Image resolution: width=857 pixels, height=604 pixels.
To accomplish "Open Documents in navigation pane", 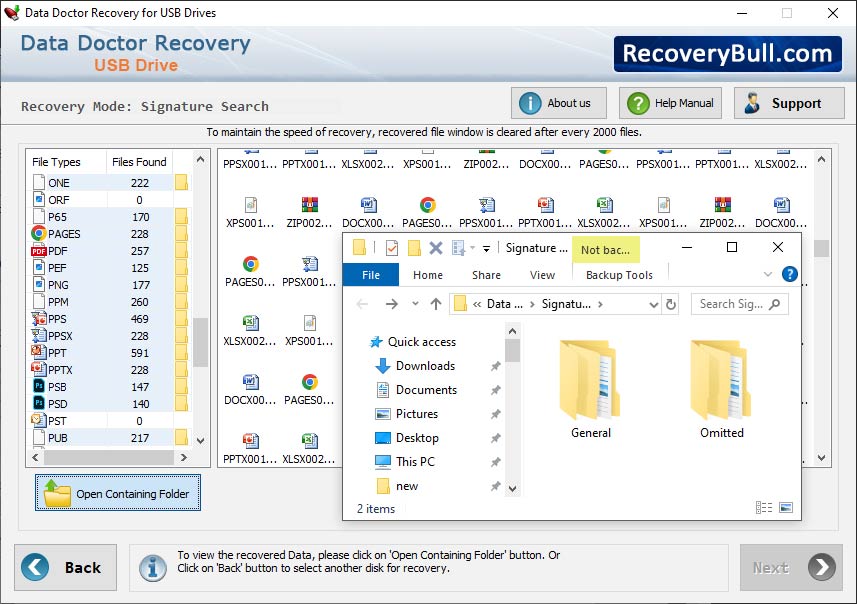I will coord(416,390).
